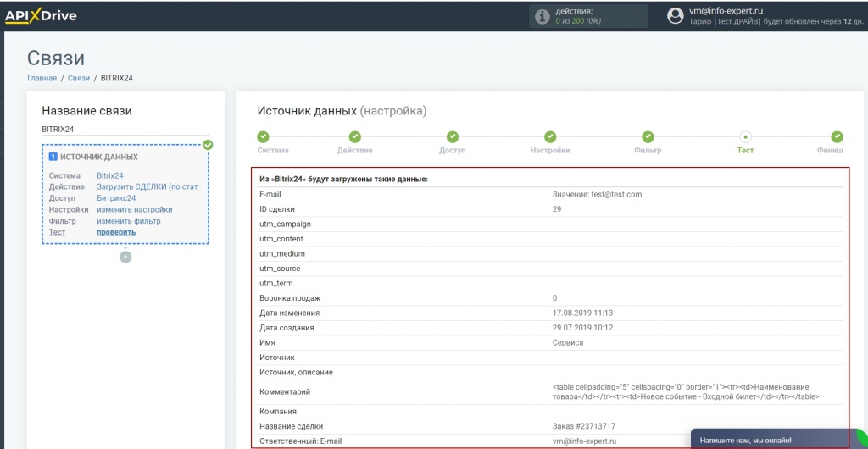Edit the connection name field BITRIX24

tap(125, 129)
